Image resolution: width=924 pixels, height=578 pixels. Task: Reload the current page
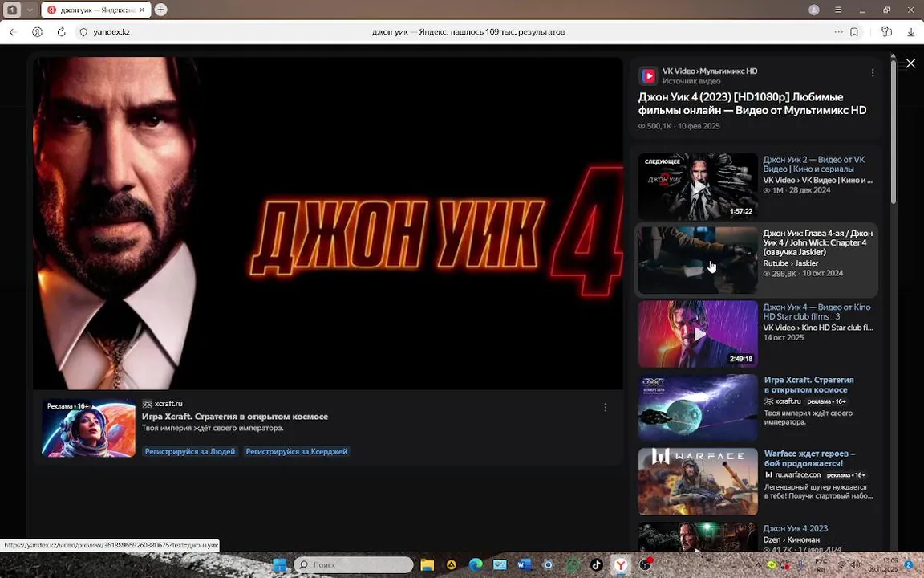[61, 32]
